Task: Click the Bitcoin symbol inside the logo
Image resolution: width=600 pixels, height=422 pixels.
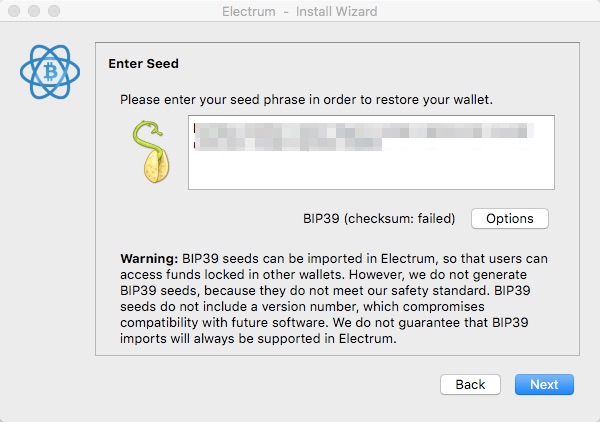Action: (x=50, y=72)
